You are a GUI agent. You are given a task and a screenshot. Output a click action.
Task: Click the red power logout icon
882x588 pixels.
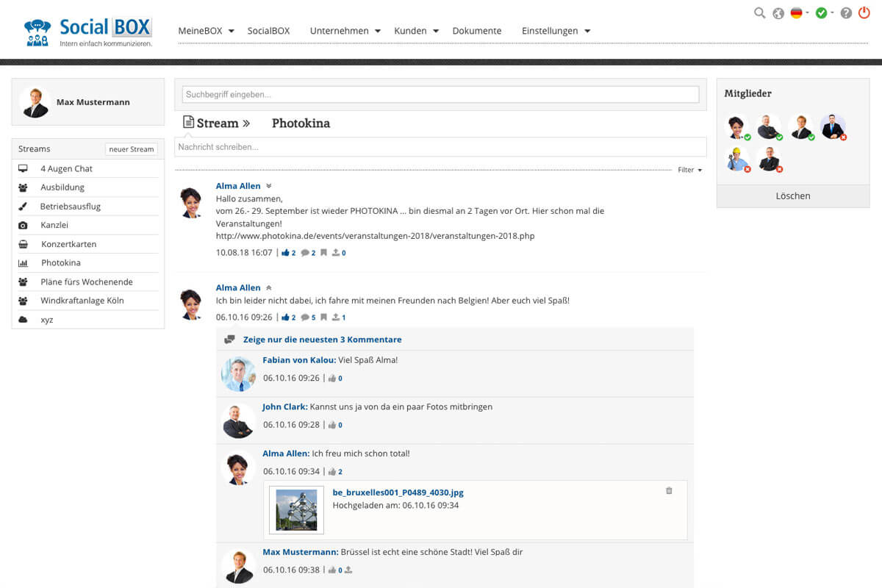click(x=864, y=12)
